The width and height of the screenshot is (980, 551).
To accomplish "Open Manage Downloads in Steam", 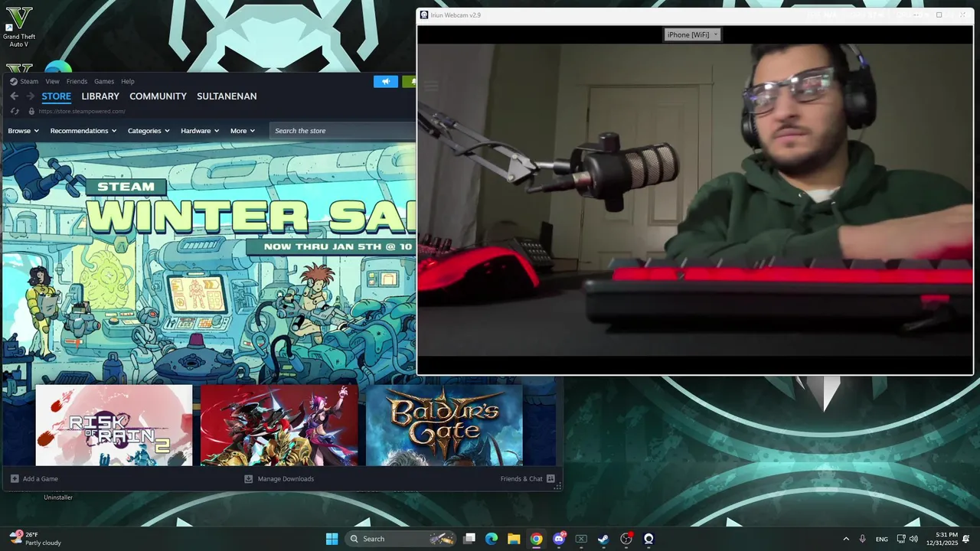I will coord(279,479).
